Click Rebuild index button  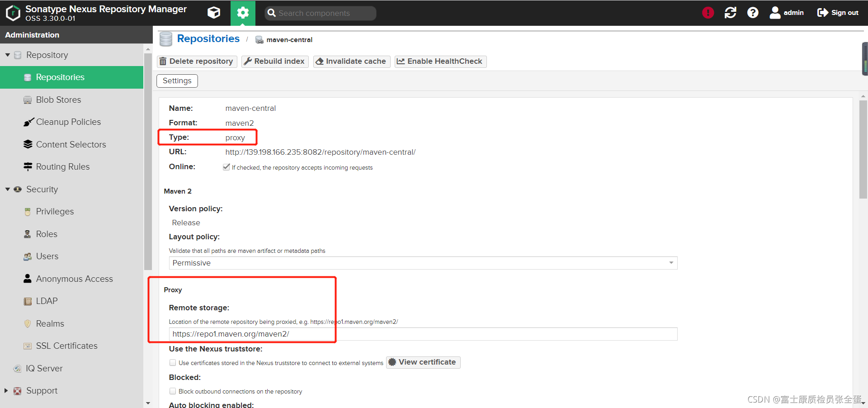(x=275, y=62)
